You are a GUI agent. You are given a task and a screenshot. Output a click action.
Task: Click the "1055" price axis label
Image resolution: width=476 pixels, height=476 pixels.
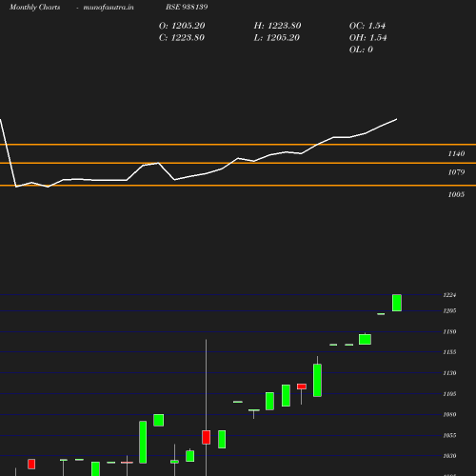(x=449, y=435)
